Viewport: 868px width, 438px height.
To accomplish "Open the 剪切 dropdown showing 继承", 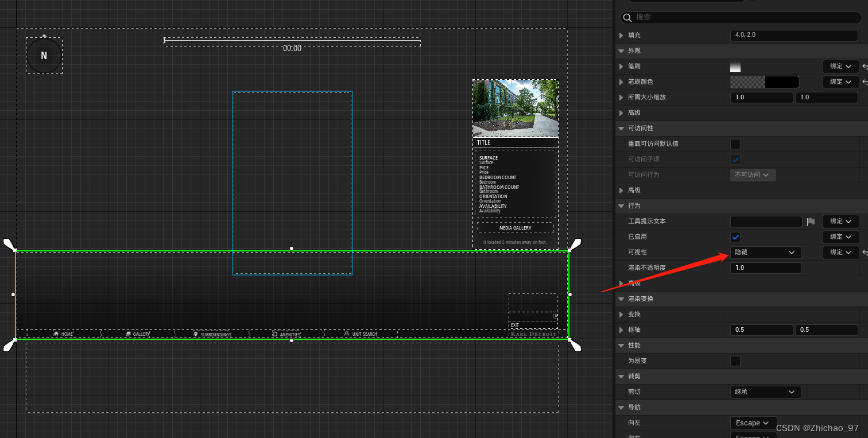I will tap(765, 392).
